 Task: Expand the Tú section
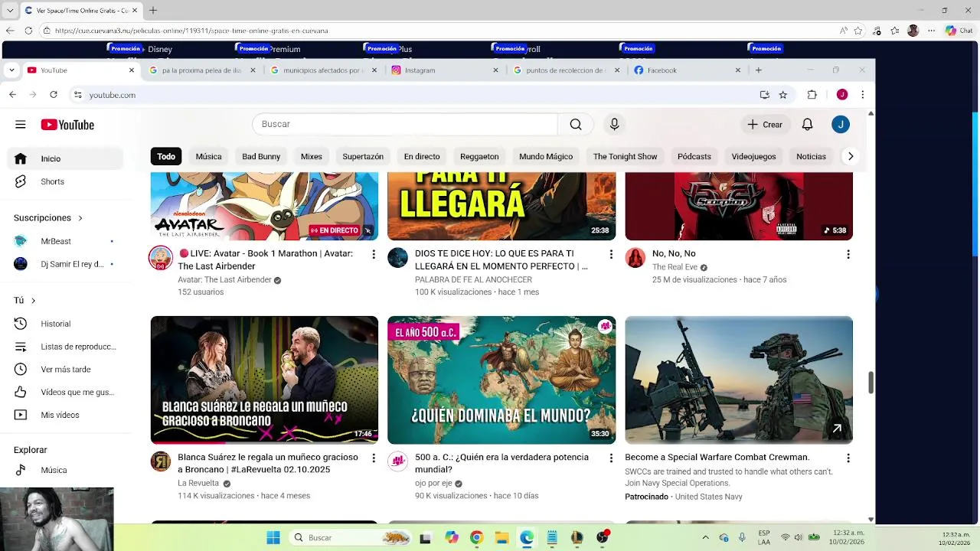pyautogui.click(x=24, y=301)
